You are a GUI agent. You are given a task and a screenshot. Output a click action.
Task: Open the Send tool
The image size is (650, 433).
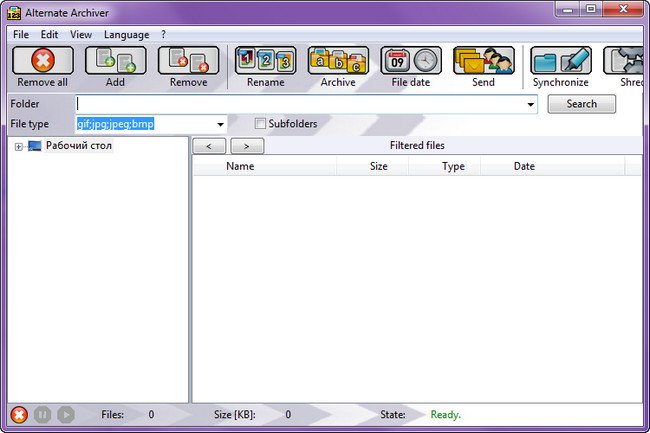(x=484, y=60)
